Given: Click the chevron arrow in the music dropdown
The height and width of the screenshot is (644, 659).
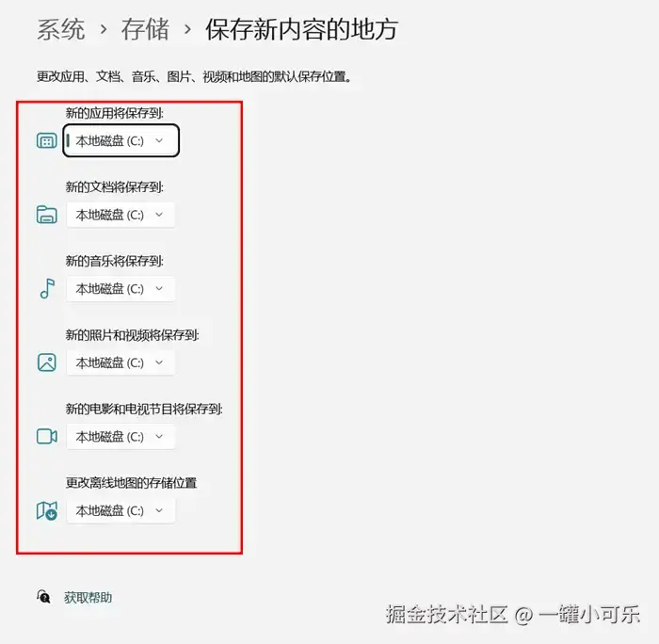Looking at the screenshot, I should click(159, 288).
